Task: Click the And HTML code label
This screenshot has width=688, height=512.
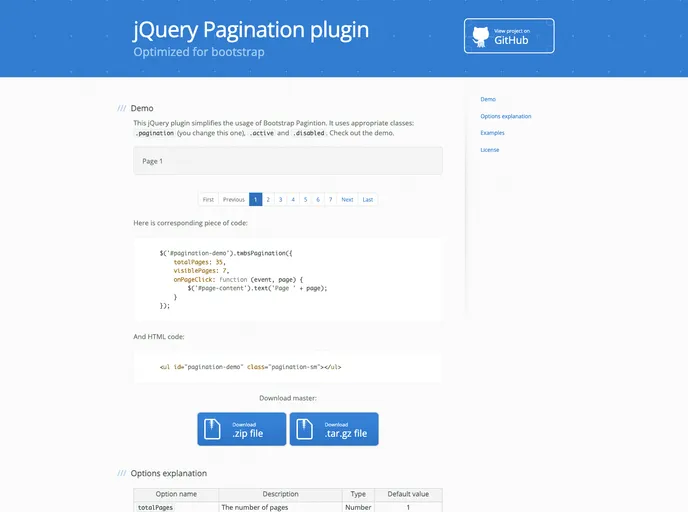Action: 159,337
